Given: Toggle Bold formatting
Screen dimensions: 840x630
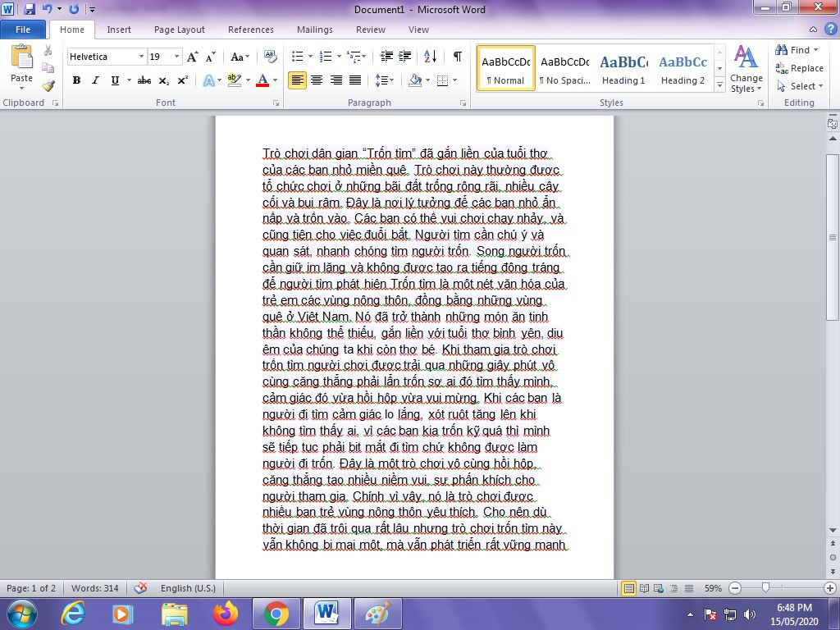Looking at the screenshot, I should pos(76,80).
